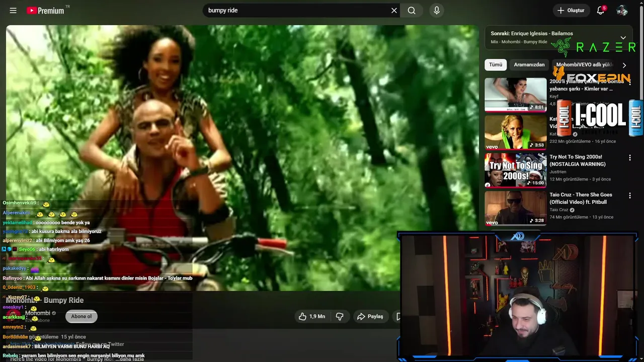Open Taio Cruz There She Goes thumbnail
Screen dimensions: 644x362
coord(515,208)
